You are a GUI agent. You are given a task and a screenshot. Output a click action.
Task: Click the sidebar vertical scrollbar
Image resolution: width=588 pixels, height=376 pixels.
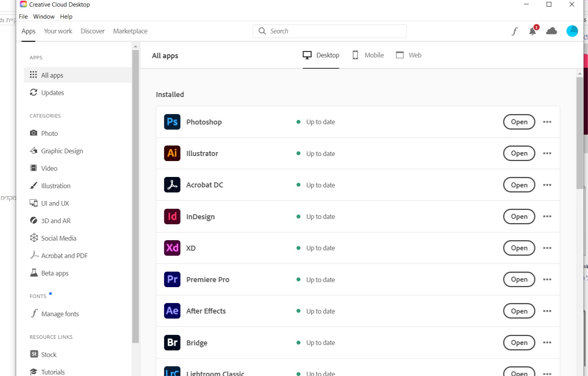point(136,196)
